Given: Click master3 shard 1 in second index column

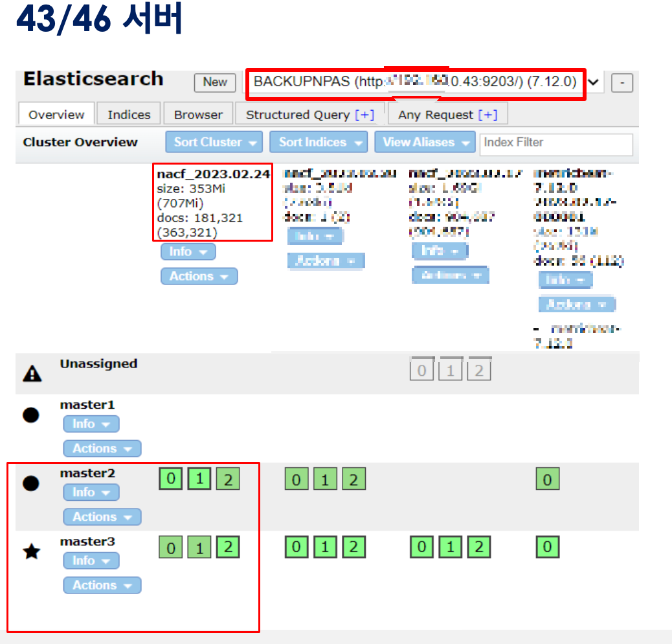Looking at the screenshot, I should [x=325, y=547].
